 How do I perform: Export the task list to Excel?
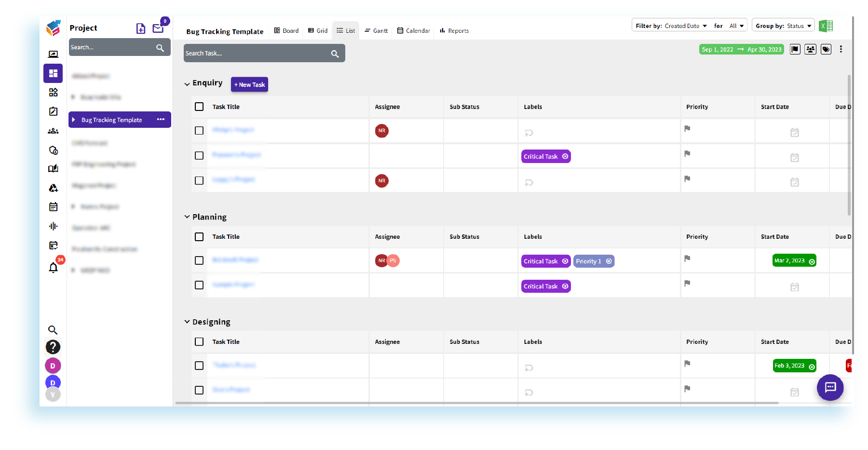(x=826, y=26)
